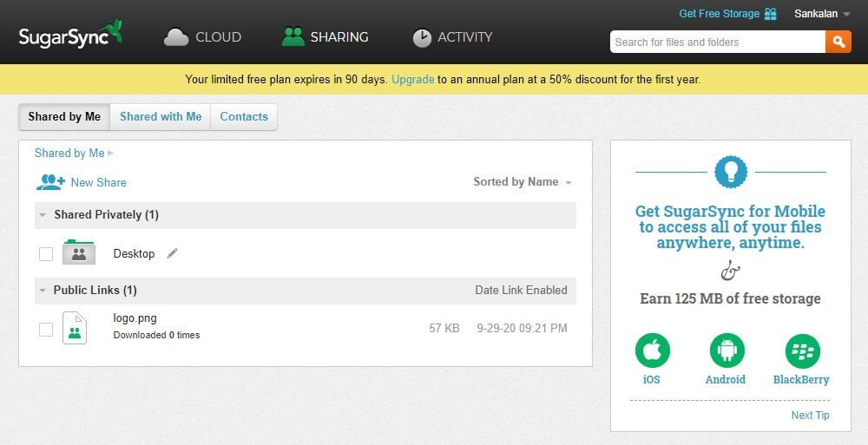Click the Desktop folder name
Image resolution: width=868 pixels, height=445 pixels.
134,253
